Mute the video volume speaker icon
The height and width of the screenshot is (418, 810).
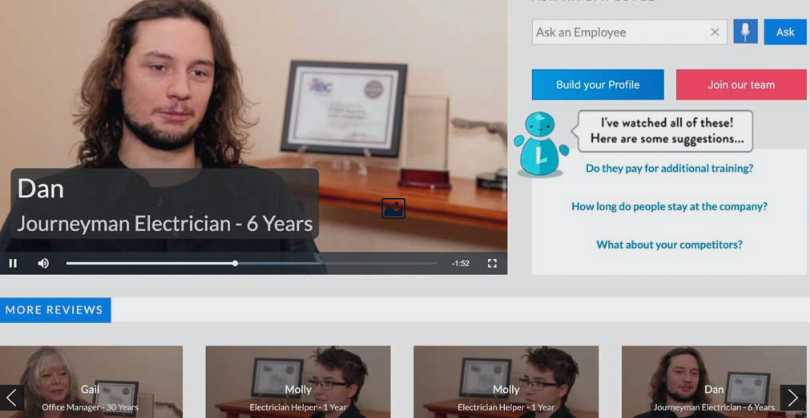(x=43, y=264)
